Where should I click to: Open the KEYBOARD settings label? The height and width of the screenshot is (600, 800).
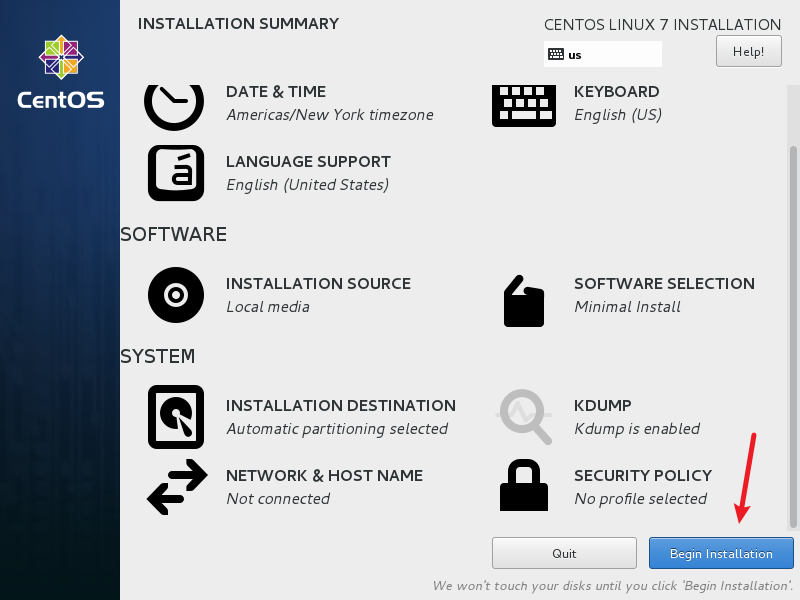(616, 92)
